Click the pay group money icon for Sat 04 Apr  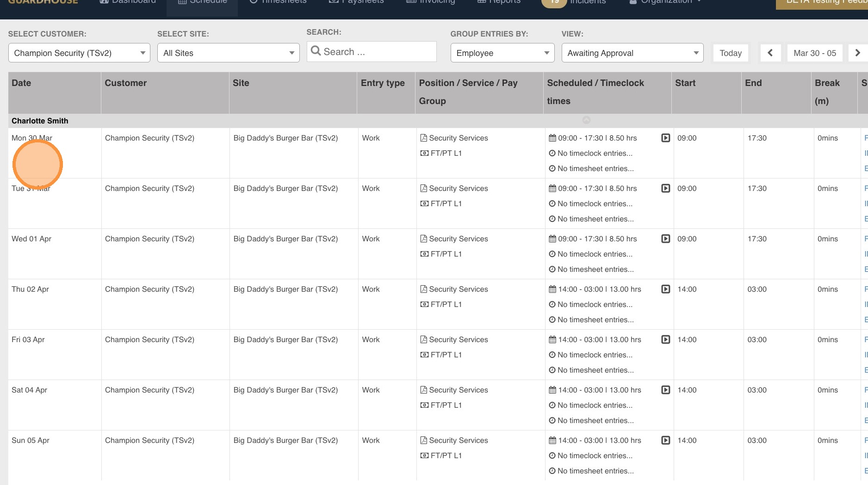pyautogui.click(x=424, y=405)
